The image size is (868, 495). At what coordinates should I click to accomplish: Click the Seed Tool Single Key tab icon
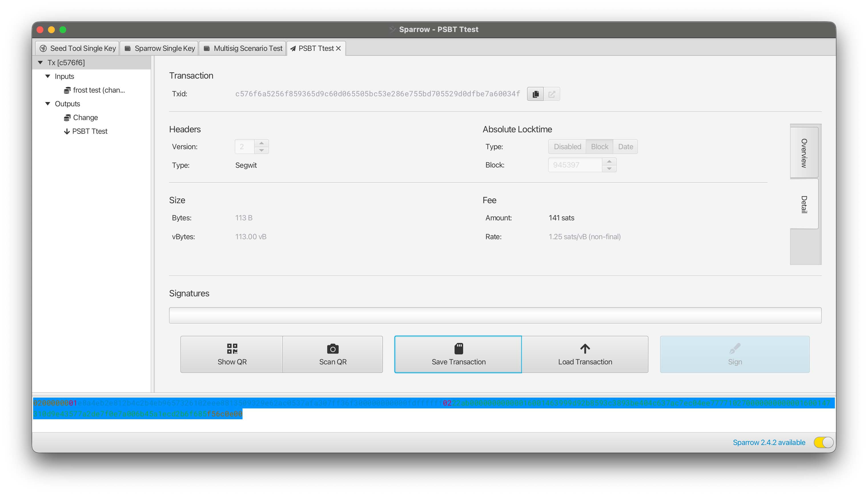43,48
